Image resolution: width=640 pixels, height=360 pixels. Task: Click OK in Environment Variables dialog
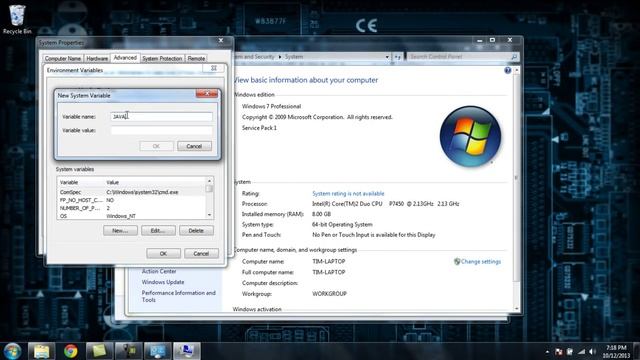pos(163,253)
